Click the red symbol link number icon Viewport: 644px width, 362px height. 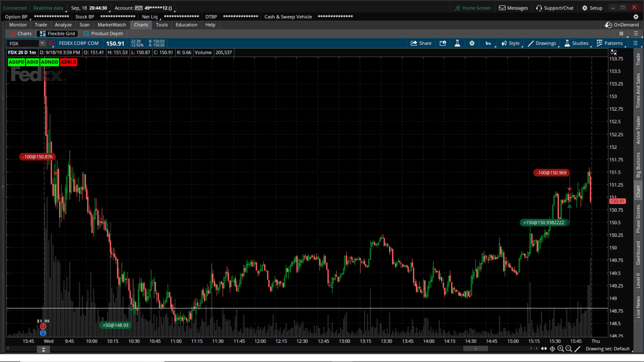51,43
